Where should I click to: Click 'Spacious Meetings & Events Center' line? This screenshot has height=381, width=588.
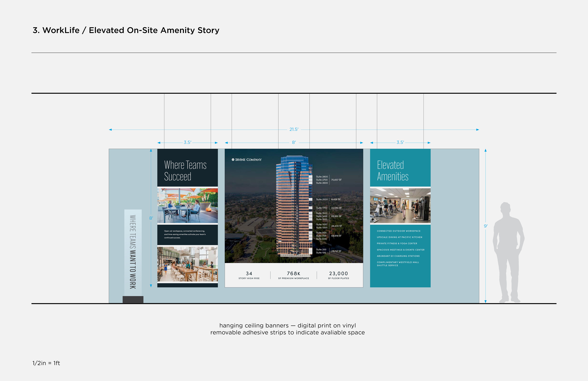coord(401,250)
